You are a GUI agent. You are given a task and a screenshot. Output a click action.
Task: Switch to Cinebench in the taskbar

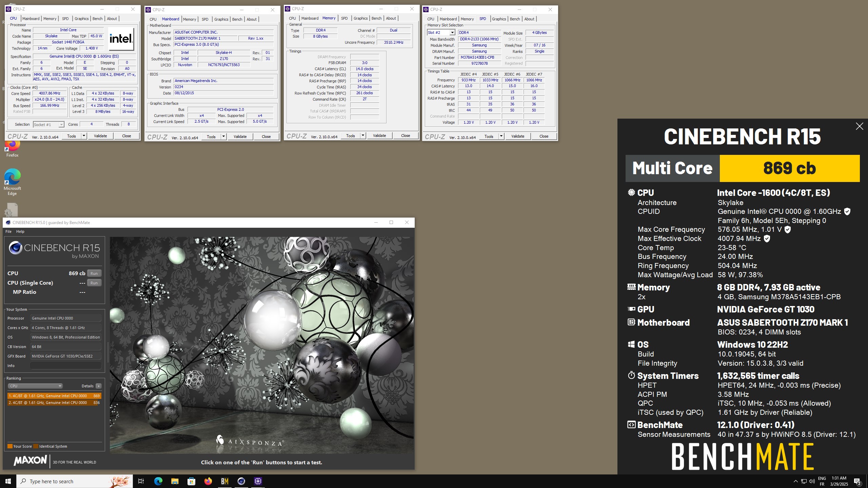tap(241, 481)
